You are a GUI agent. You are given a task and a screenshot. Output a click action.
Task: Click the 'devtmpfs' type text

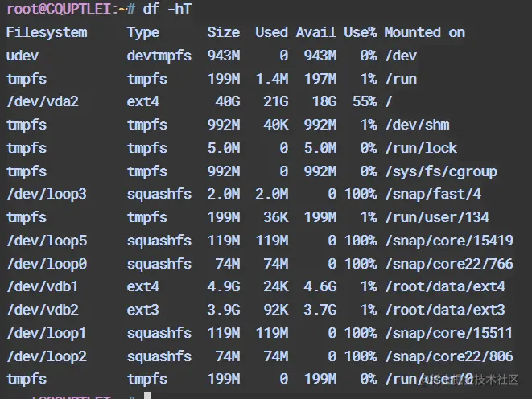(159, 56)
